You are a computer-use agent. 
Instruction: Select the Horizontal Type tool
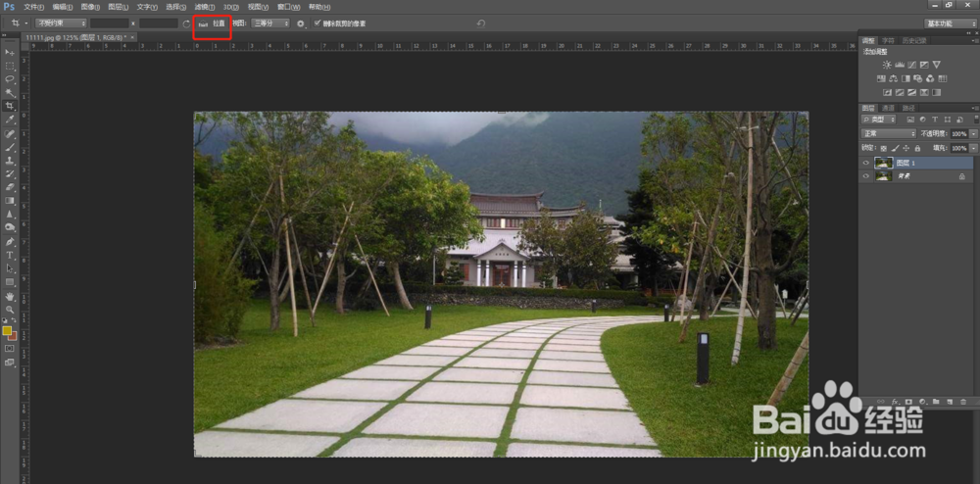pyautogui.click(x=10, y=256)
